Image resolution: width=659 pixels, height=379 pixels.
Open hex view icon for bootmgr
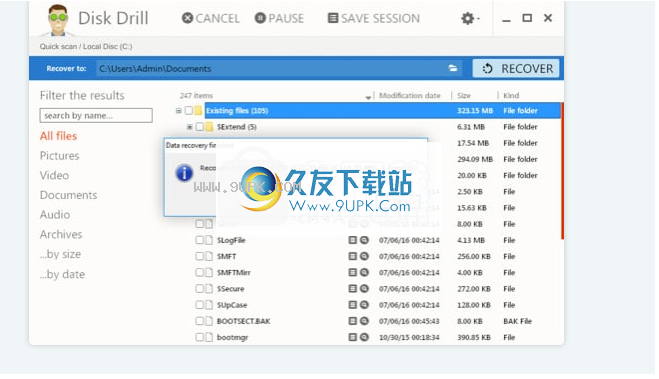pyautogui.click(x=353, y=337)
